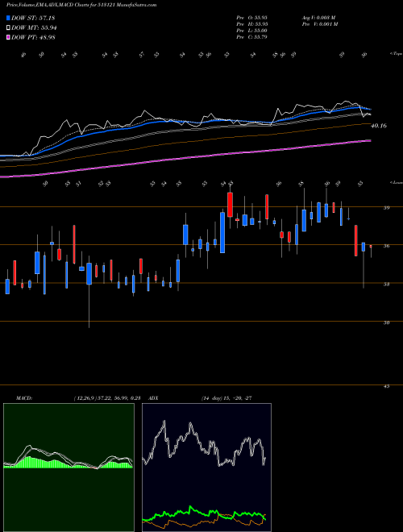The height and width of the screenshot is (532, 403).
Task: Click the Pre H high price value
Action: click(x=252, y=24)
